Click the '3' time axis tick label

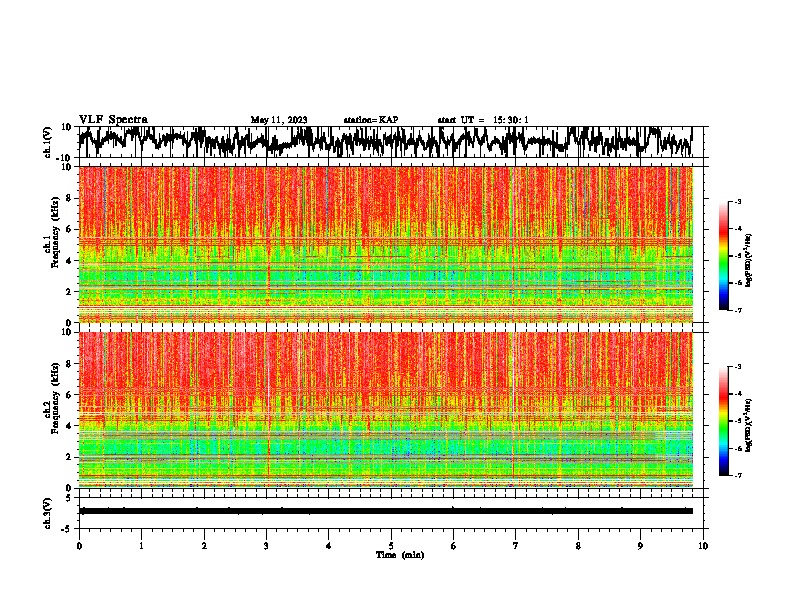(266, 546)
